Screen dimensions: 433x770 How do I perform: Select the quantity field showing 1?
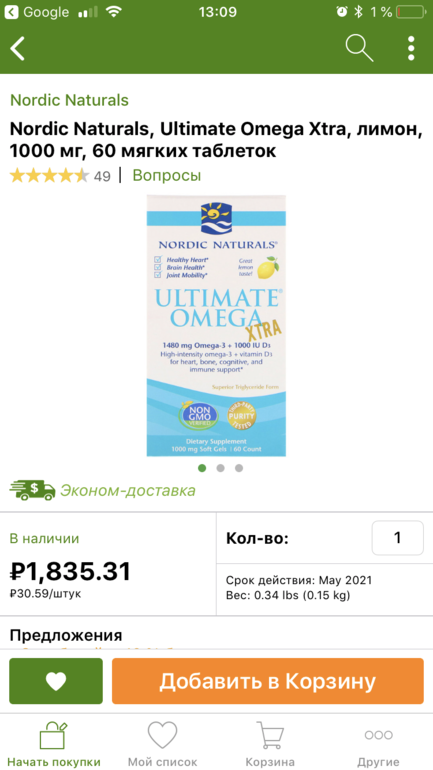coord(398,538)
